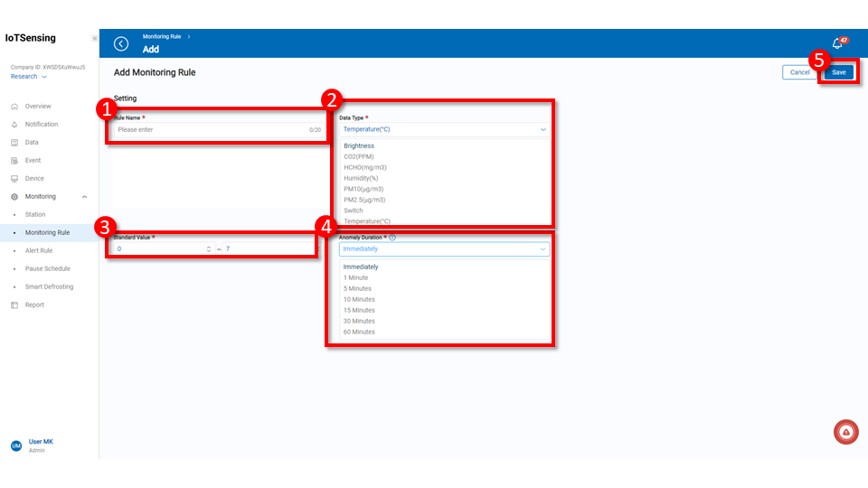
Task: Click the Cancel button
Action: 799,72
